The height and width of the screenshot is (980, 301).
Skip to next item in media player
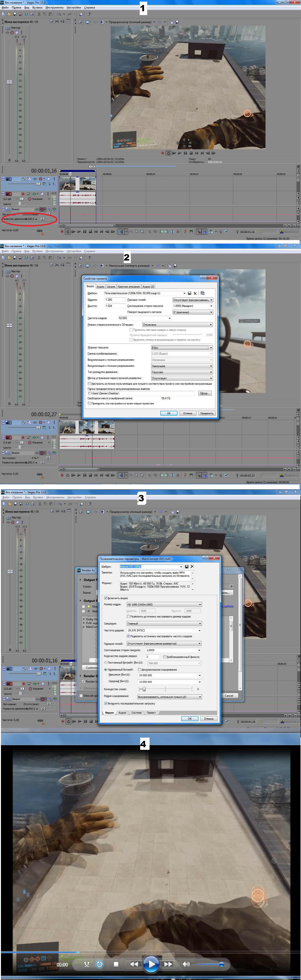[x=168, y=964]
